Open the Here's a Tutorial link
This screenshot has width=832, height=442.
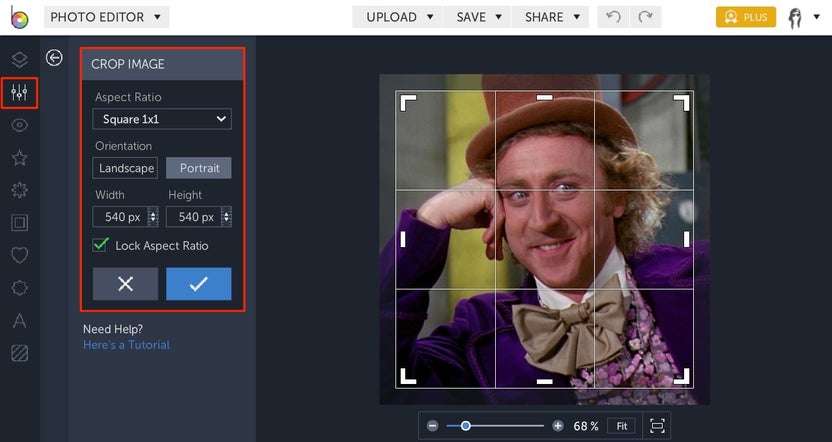[126, 345]
